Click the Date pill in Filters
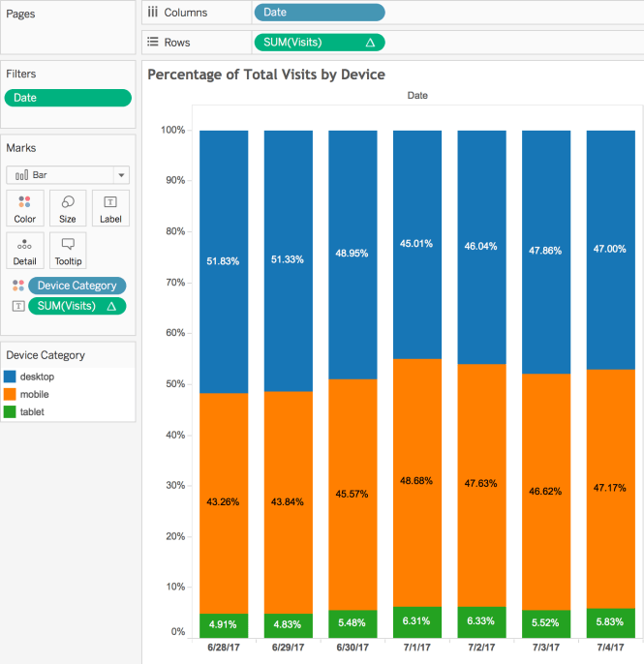 point(68,98)
